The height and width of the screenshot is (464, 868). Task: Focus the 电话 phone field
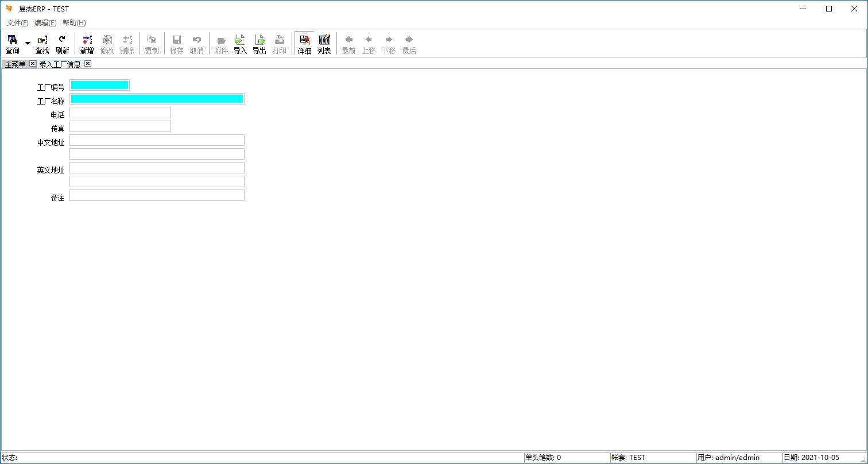pos(120,113)
